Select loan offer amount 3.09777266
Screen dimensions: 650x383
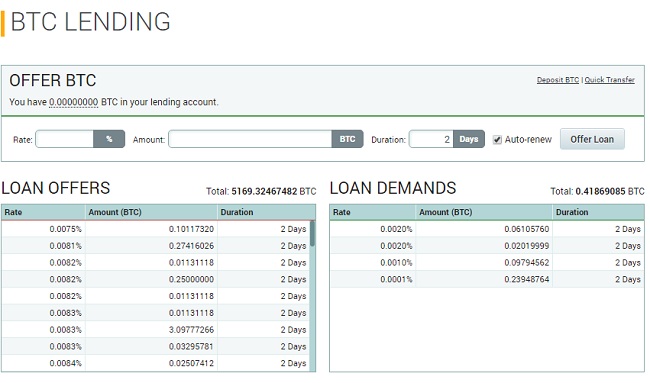click(191, 330)
